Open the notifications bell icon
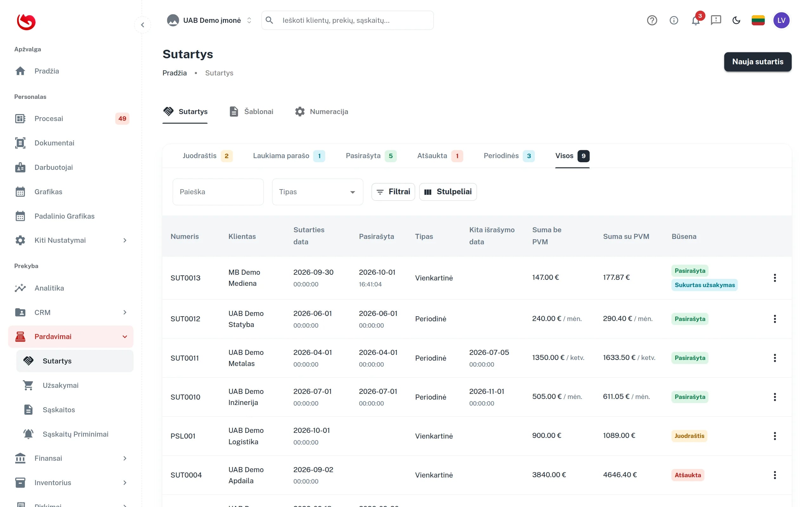Image resolution: width=812 pixels, height=507 pixels. 695,21
